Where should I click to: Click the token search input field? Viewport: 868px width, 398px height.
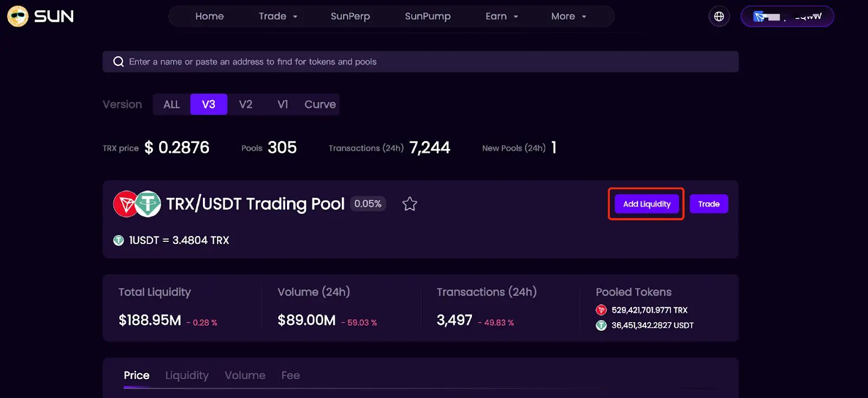(x=380, y=61)
